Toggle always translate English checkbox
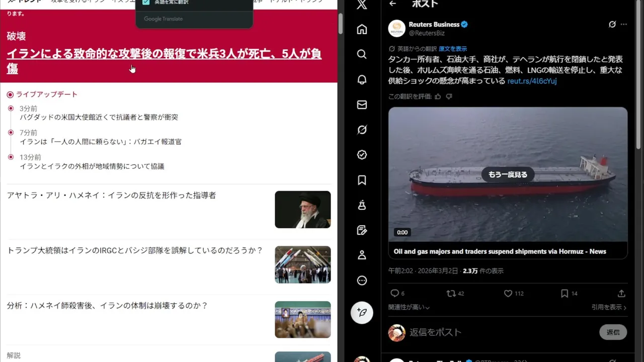This screenshot has width=644, height=362. [x=146, y=2]
